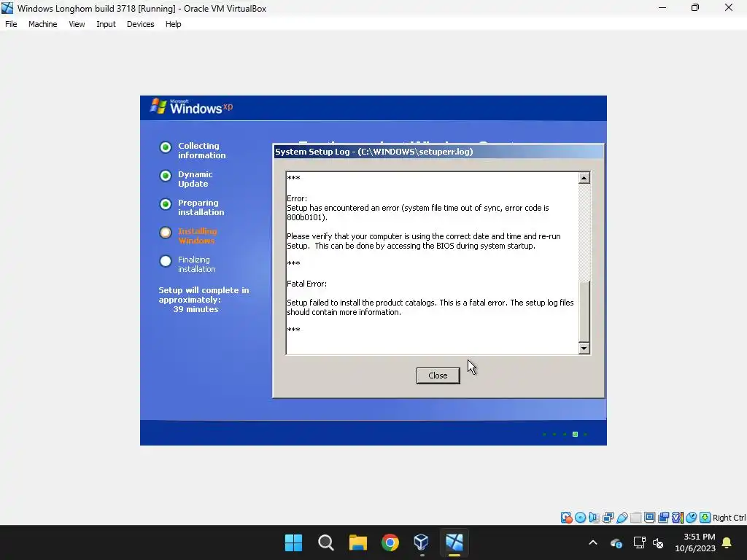747x560 pixels.
Task: Click the recording status icon
Action: [x=663, y=518]
